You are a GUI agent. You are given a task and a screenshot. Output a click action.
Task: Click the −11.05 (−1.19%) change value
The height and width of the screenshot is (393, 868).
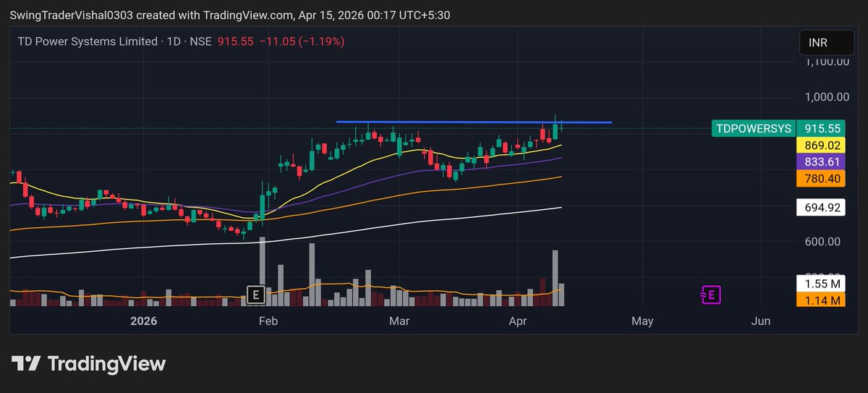pyautogui.click(x=301, y=42)
